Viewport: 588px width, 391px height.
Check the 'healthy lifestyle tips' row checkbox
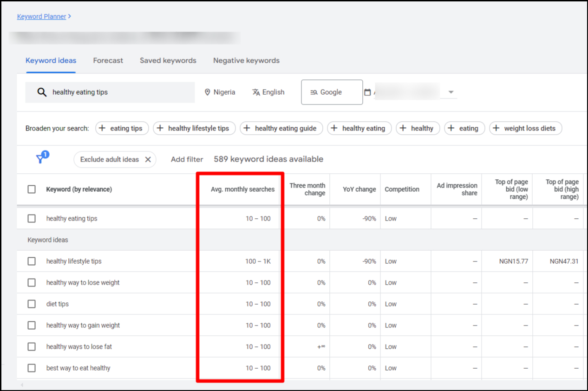point(32,261)
